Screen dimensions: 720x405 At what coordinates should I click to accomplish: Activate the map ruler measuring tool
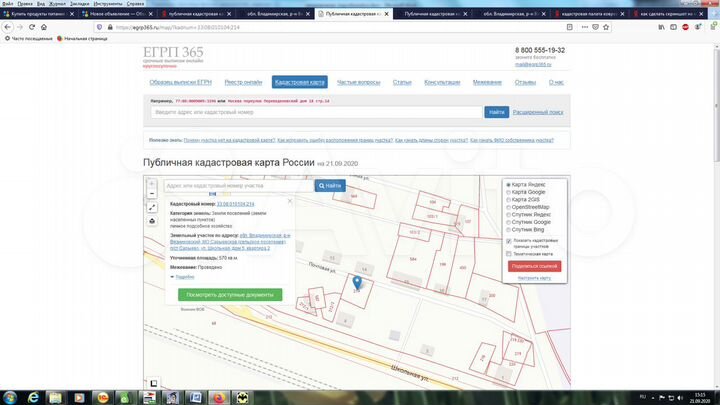(152, 208)
